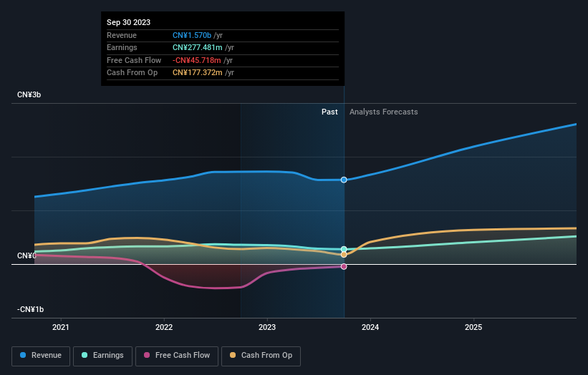Screen dimensions: 588x375
Task: Click the Cash From Op label in tooltip
Action: point(132,73)
